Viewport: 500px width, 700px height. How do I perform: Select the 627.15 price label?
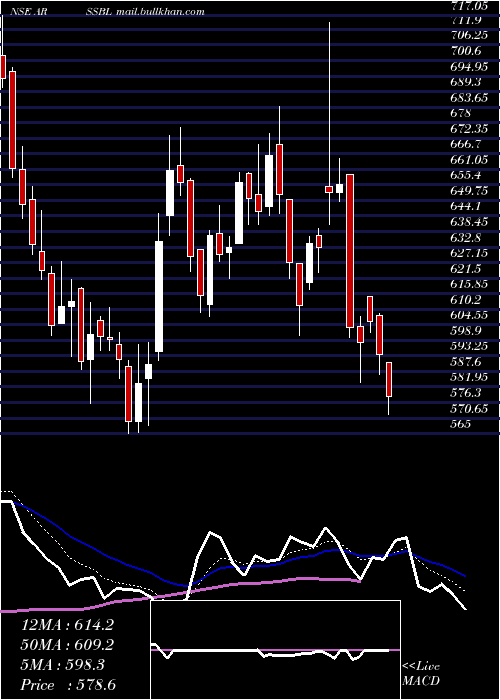471,253
